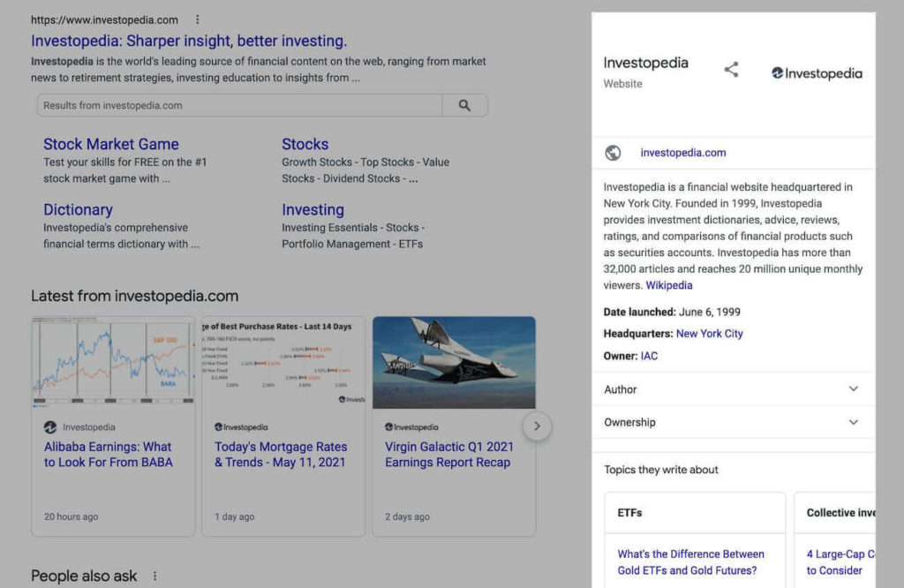
Task: Open the Gold ETFs and Gold Futures article
Action: click(690, 562)
